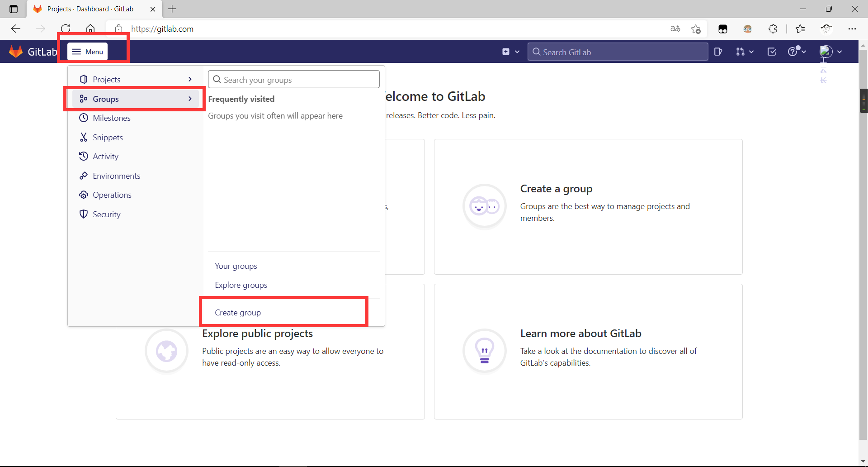Open the issues icon in the navbar
The width and height of the screenshot is (868, 467).
pyautogui.click(x=718, y=52)
